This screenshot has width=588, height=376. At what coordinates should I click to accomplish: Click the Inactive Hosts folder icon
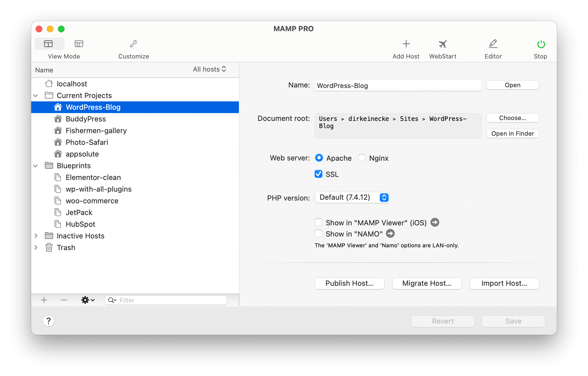click(49, 236)
